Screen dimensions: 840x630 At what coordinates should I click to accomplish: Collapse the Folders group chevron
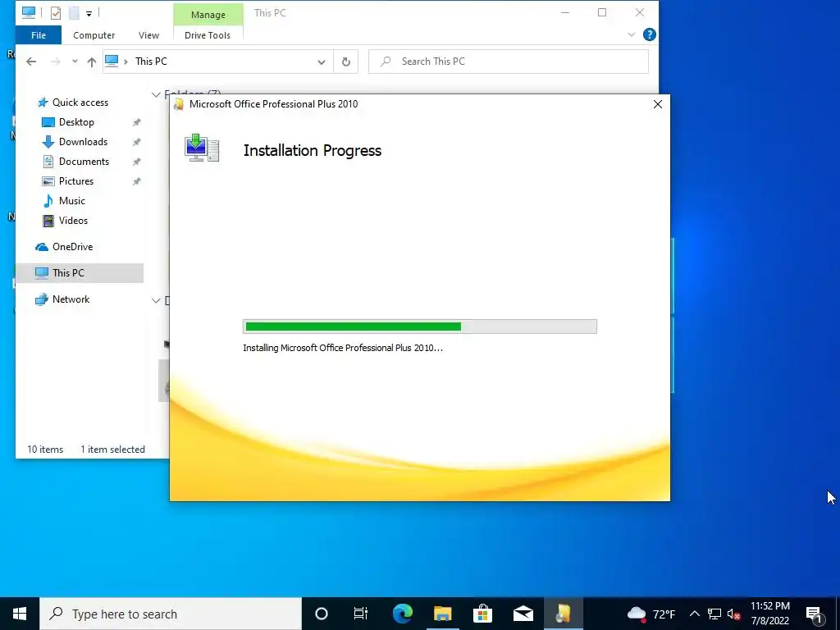pos(156,95)
